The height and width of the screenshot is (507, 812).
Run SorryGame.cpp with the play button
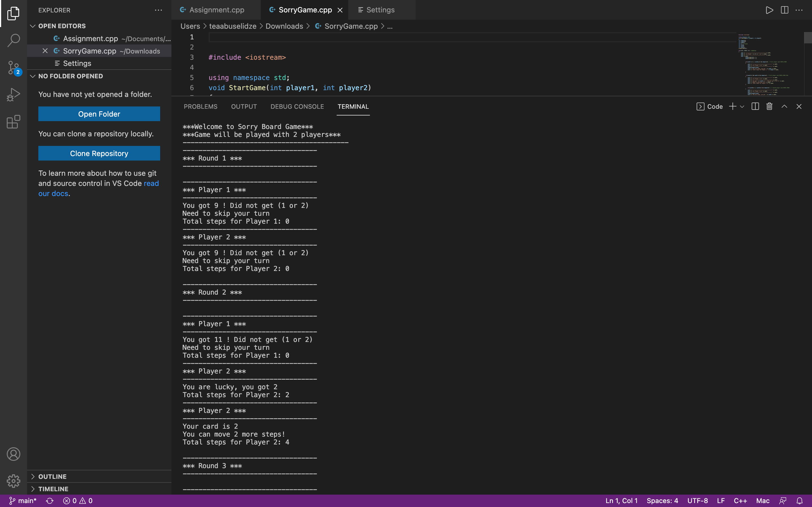[769, 10]
